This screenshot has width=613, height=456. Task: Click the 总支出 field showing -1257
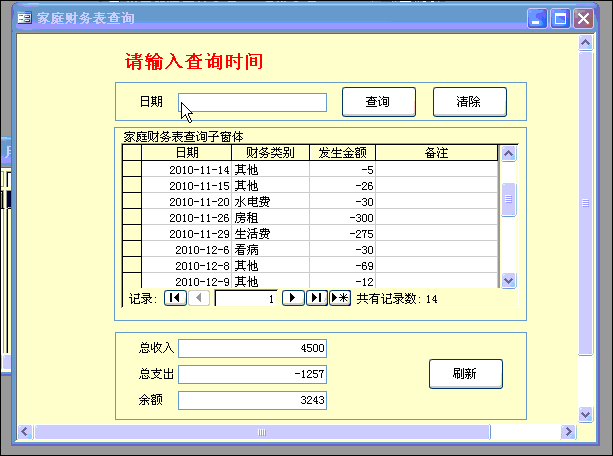click(253, 374)
